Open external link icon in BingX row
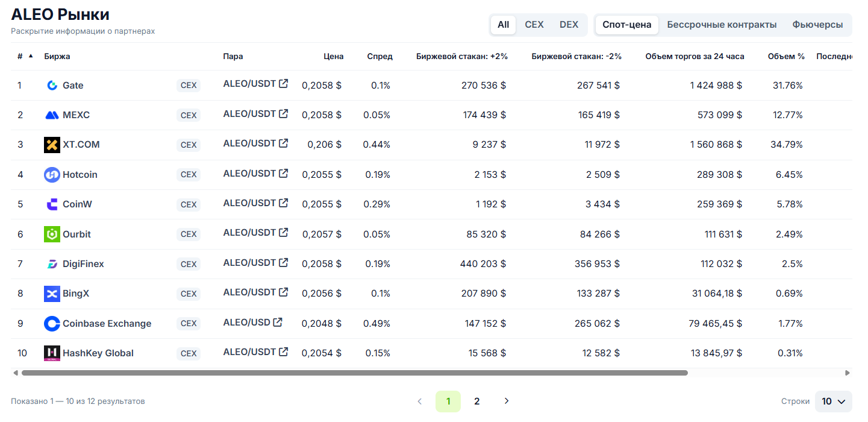 point(283,292)
